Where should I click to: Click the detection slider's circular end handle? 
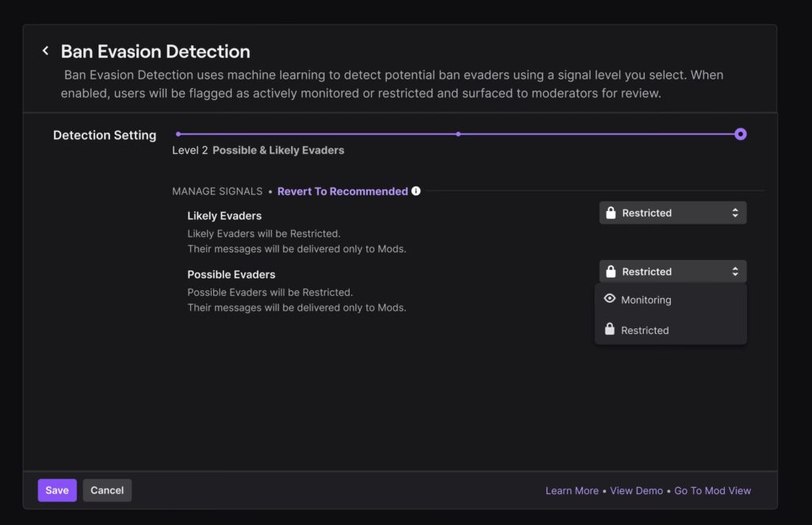[741, 134]
